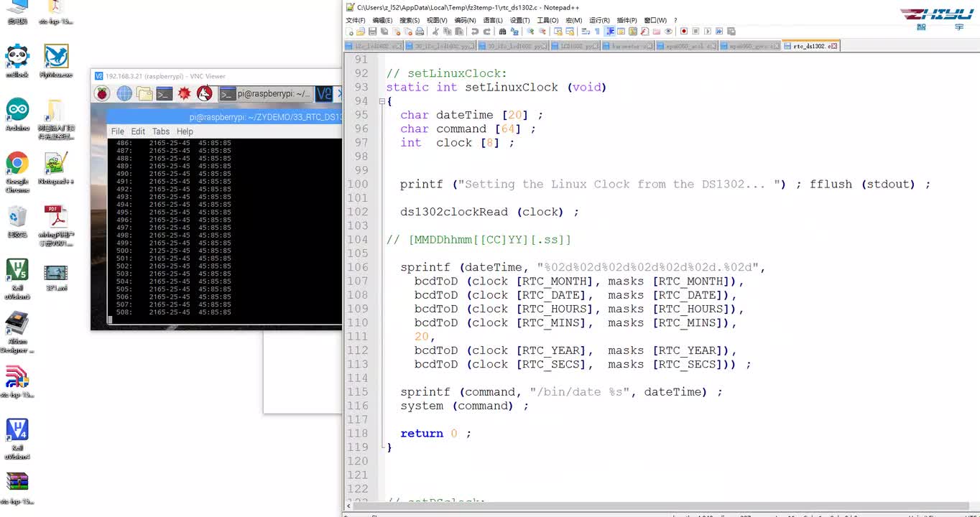Select Notepad++ desktop shortcut icon

56,168
